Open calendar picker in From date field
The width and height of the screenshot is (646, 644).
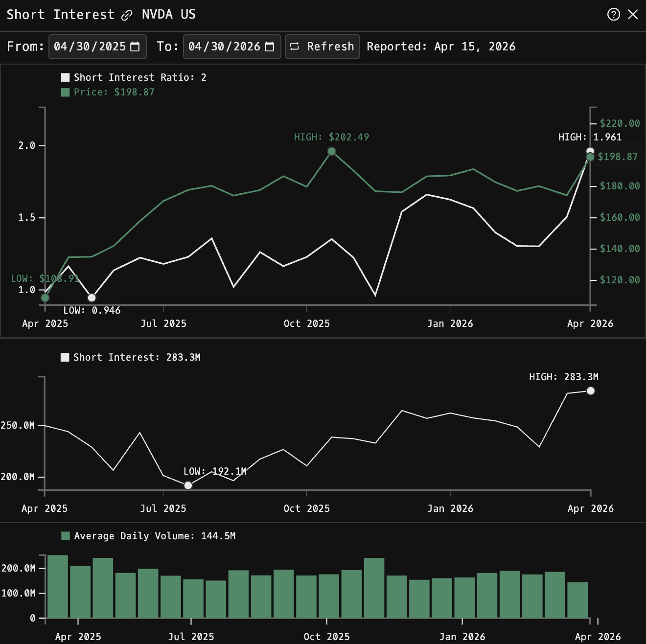point(135,46)
